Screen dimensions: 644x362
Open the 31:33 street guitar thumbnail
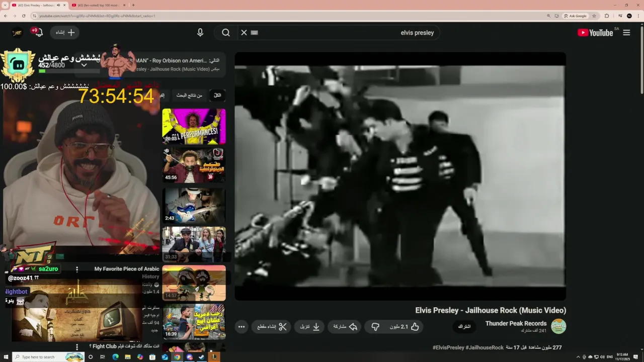194,244
